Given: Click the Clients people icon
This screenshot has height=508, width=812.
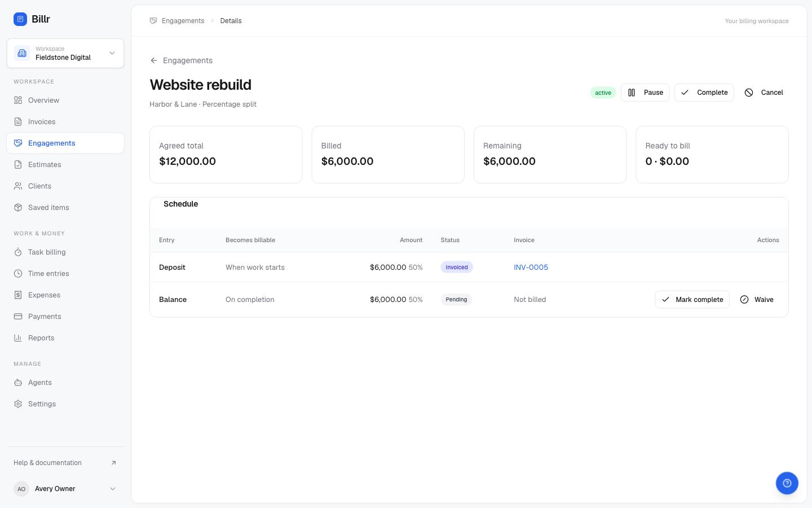Looking at the screenshot, I should pyautogui.click(x=18, y=186).
